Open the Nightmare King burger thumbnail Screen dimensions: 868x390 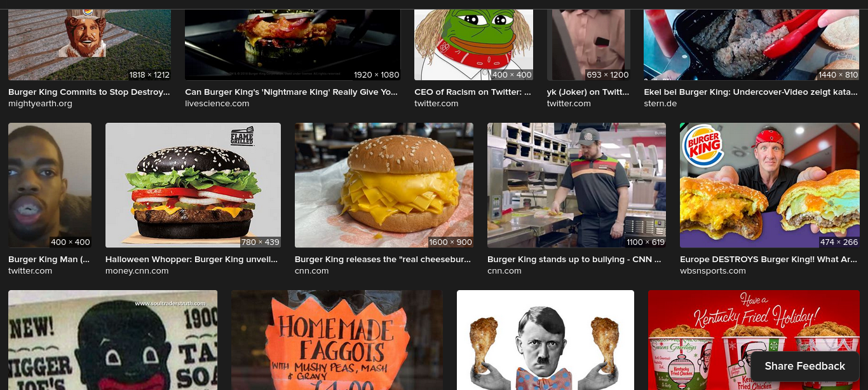coord(292,45)
